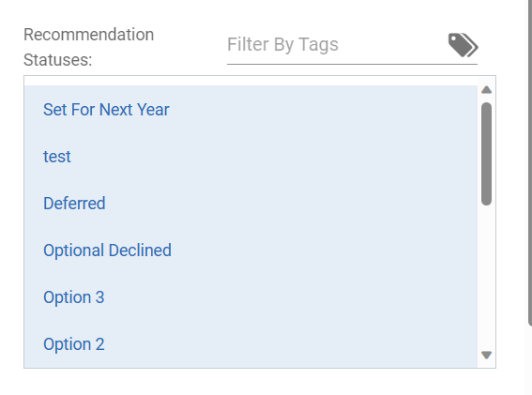
Task: Pick the Optional Declined status
Action: click(251, 251)
